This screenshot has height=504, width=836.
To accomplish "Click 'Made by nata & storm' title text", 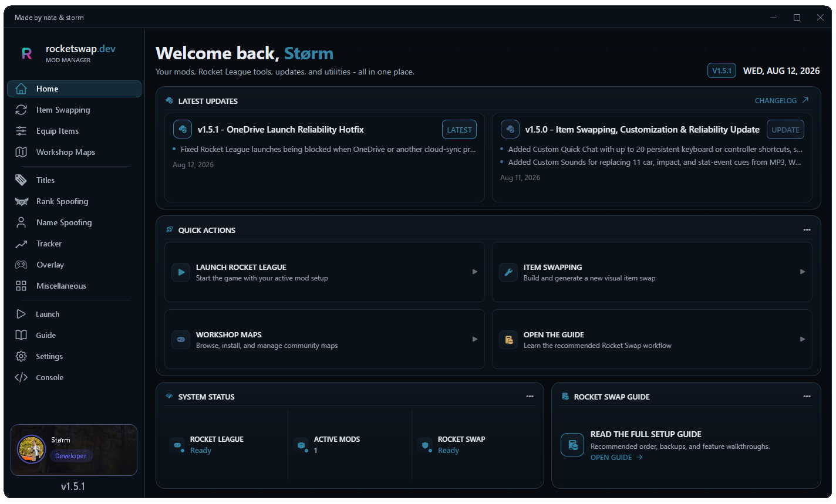I will coord(49,18).
